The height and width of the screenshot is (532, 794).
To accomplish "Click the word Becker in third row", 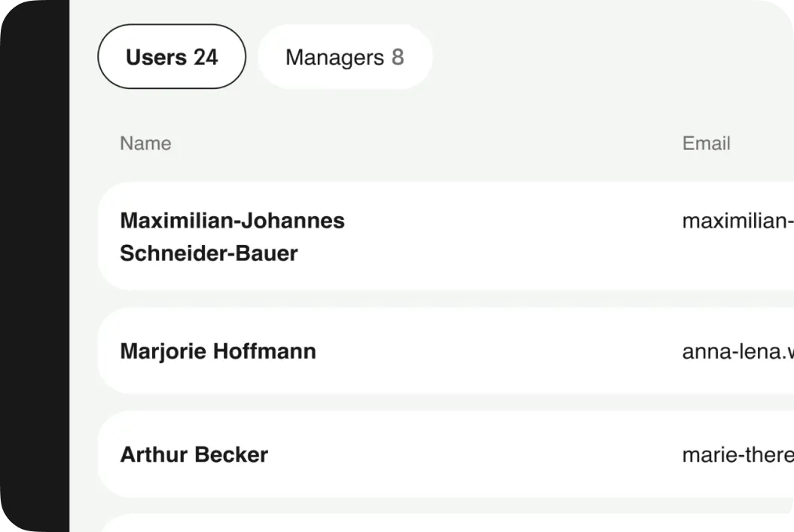I will coord(231,454).
